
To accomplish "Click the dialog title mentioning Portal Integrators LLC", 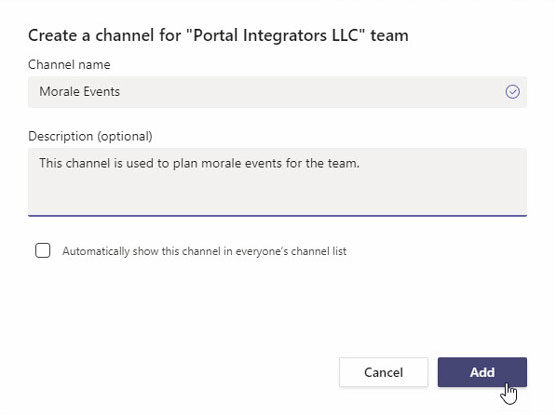I will (x=218, y=35).
